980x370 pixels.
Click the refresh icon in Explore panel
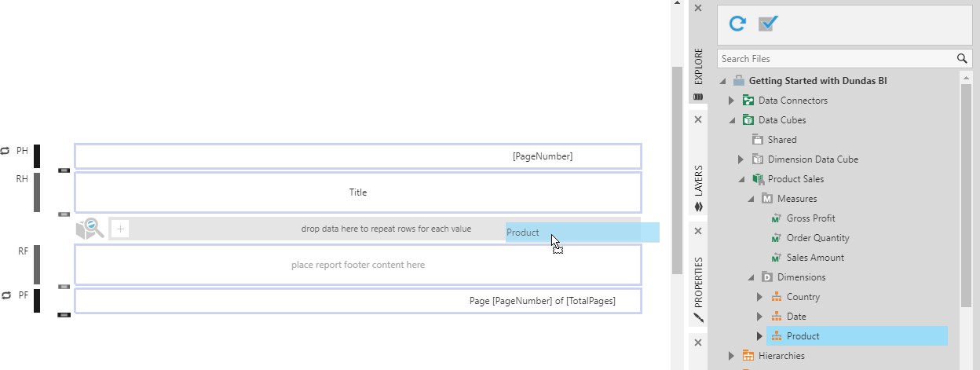[x=737, y=24]
